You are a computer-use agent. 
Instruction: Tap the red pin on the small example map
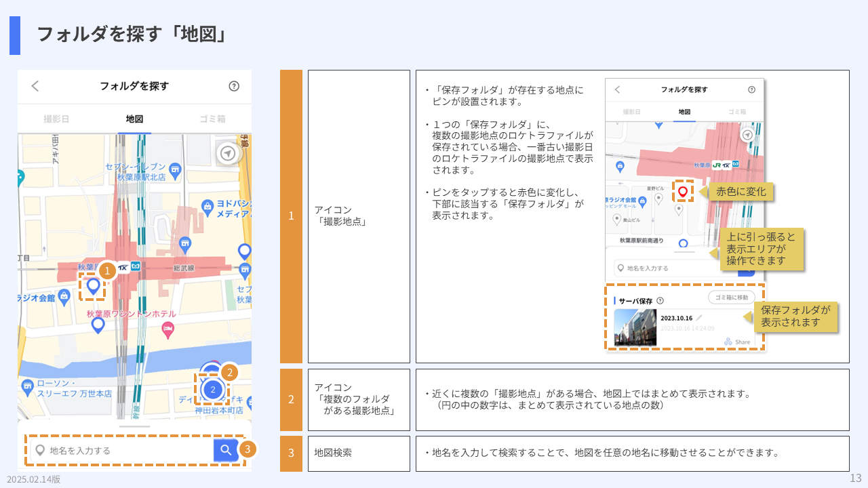(x=682, y=192)
